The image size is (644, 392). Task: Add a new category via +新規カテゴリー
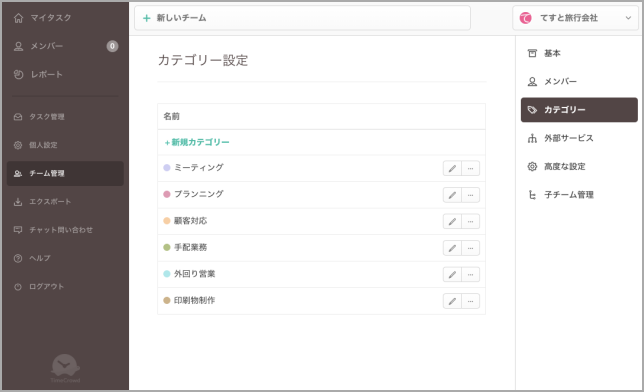click(x=197, y=142)
